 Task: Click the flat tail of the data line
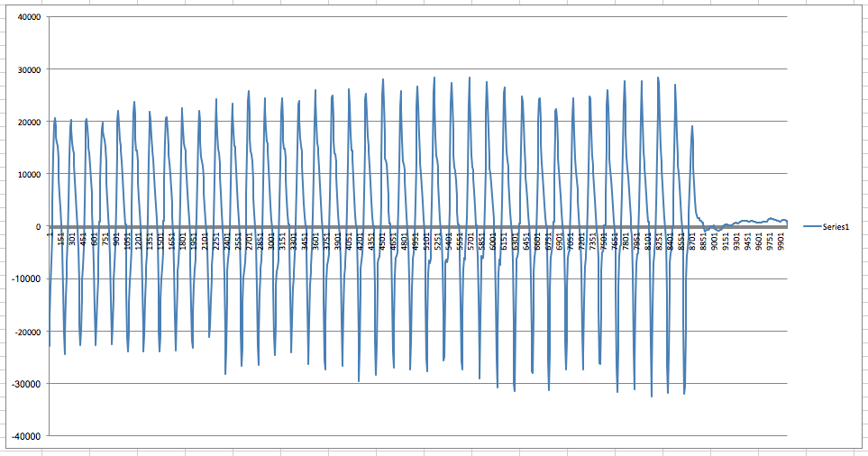coord(748,222)
